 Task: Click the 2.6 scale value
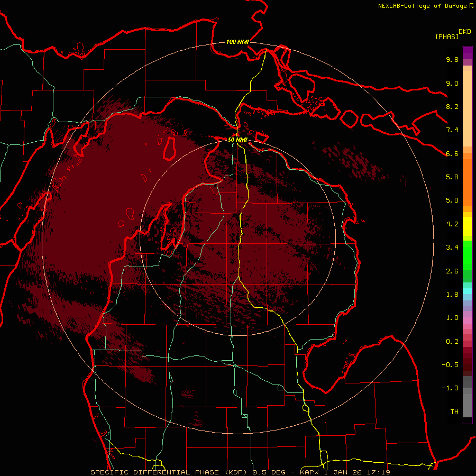(x=452, y=271)
